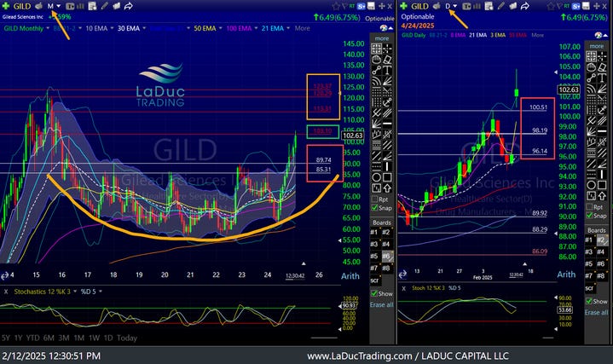Toggle Rpt checkbox in Monthly chart palette
The height and width of the screenshot is (364, 613).
pos(374,199)
